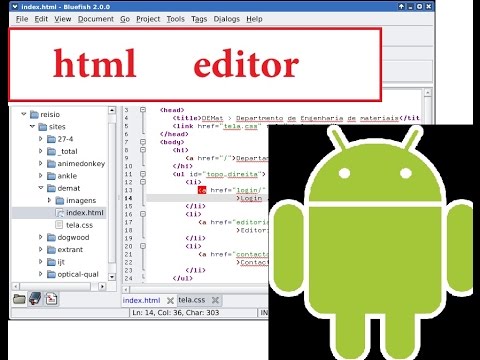Fold the li block at line 20

143,246
